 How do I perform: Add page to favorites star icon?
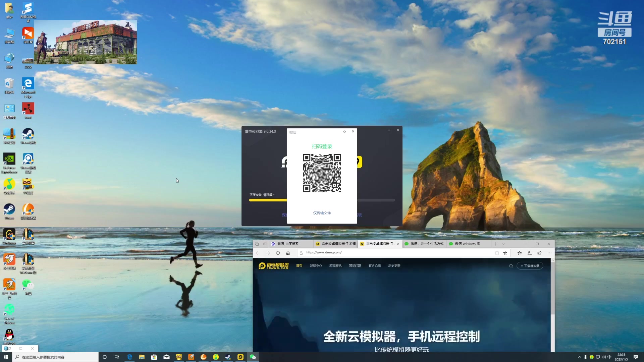pyautogui.click(x=505, y=253)
